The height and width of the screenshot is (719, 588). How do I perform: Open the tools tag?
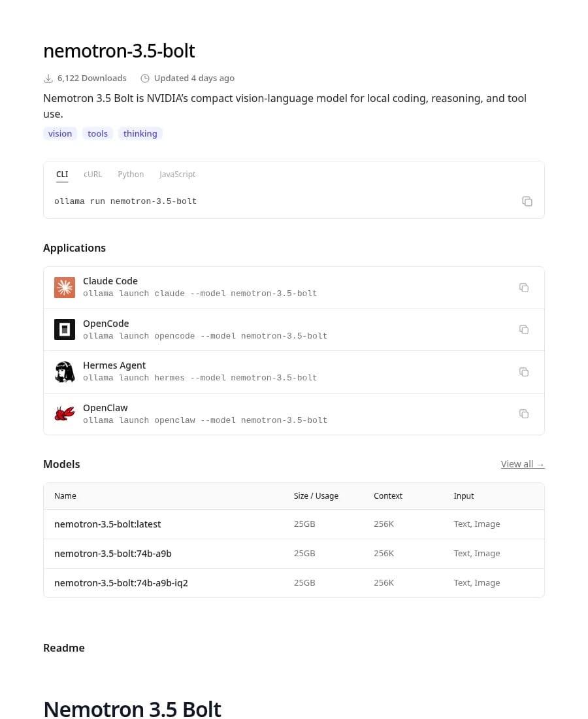tap(97, 133)
